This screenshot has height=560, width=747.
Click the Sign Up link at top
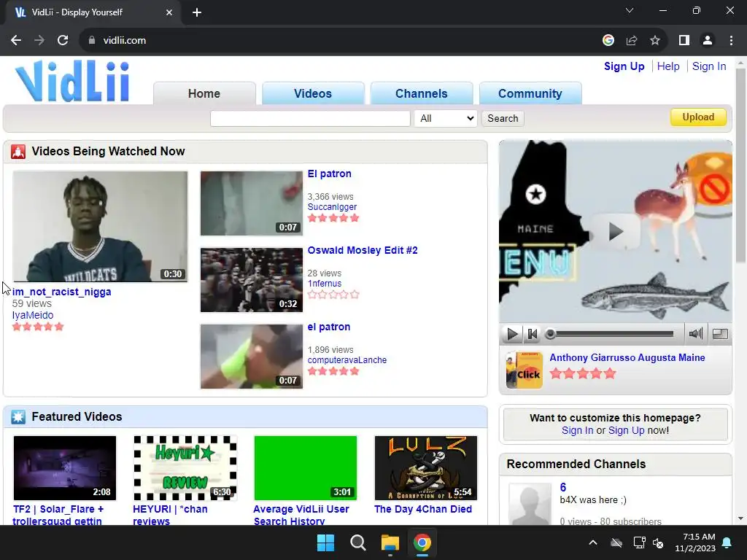click(624, 66)
